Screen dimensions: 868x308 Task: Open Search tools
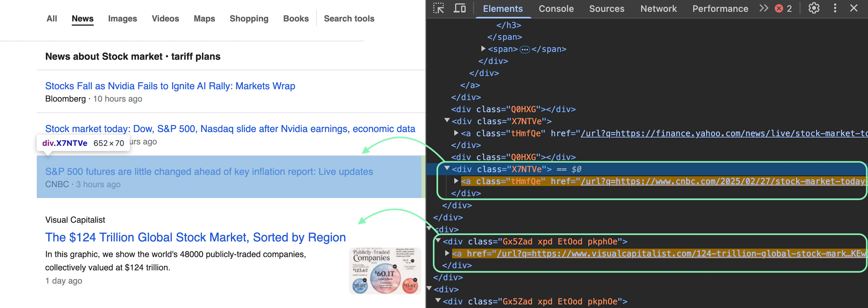pos(349,19)
